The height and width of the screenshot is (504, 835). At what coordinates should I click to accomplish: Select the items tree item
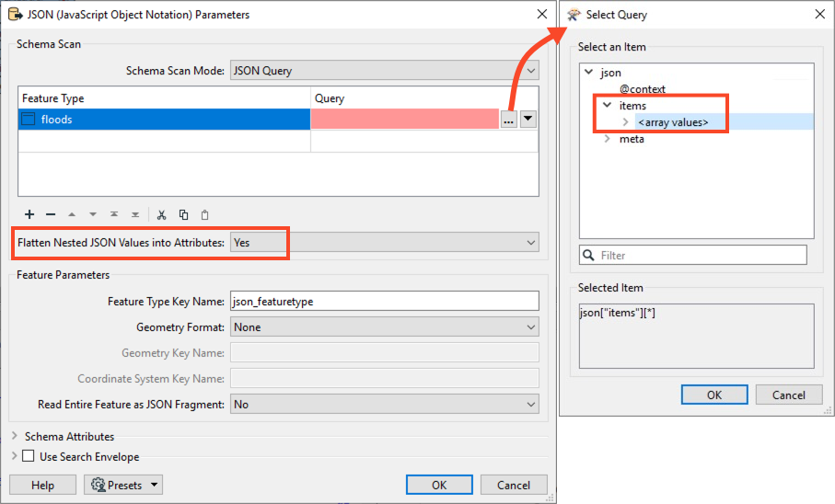(x=632, y=106)
